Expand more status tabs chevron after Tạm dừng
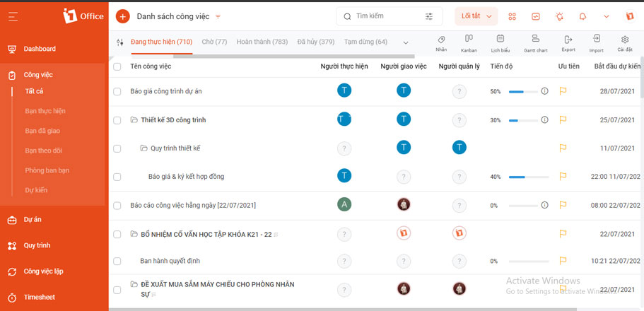Image resolution: width=644 pixels, height=311 pixels. coord(406,42)
